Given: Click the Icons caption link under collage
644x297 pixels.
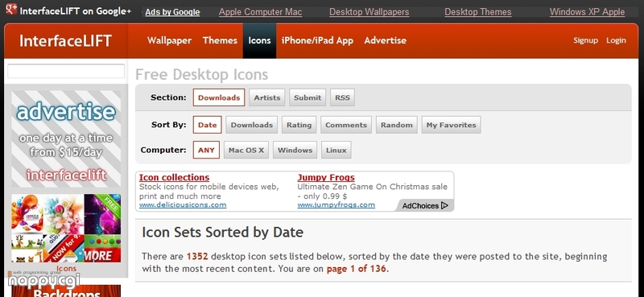Looking at the screenshot, I should click(x=67, y=269).
